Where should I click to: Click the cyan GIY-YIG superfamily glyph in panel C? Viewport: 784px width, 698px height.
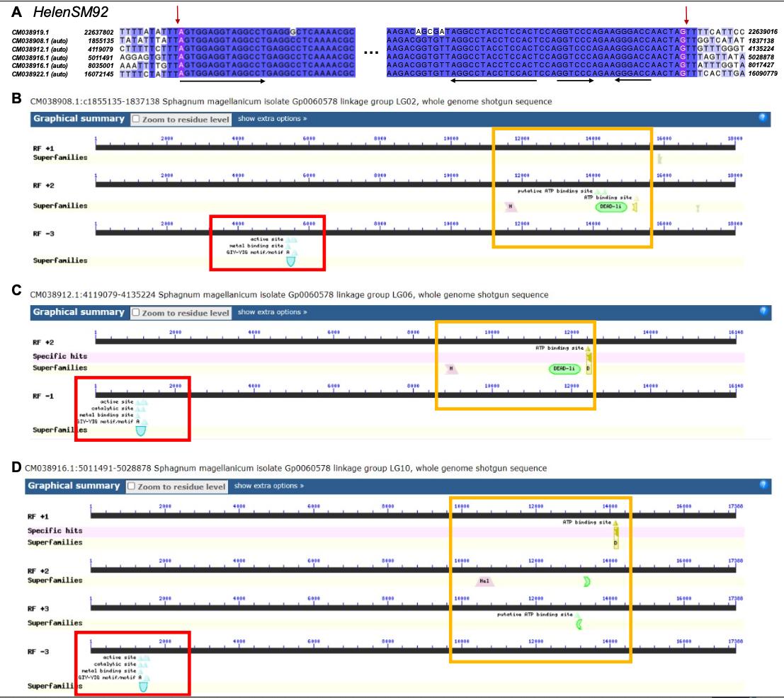click(141, 430)
